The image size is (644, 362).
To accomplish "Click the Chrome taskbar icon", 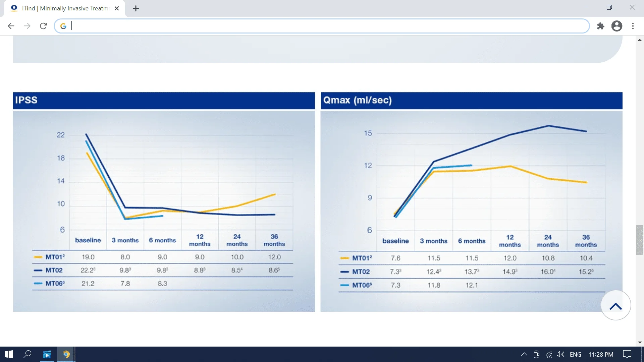I will pos(66,354).
